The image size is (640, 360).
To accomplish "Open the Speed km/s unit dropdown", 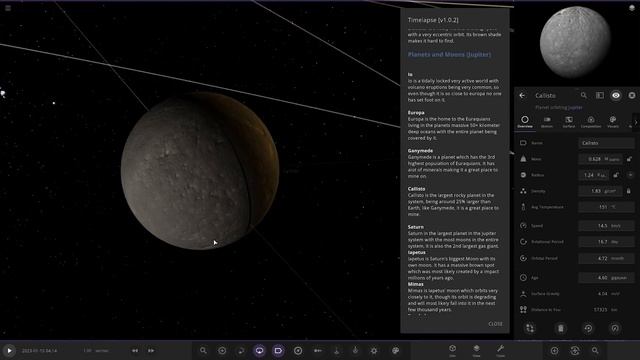I will tap(616, 226).
